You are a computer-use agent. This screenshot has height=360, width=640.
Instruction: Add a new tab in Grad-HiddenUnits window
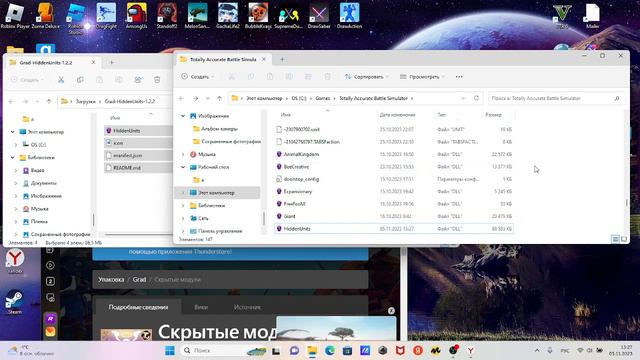pos(112,62)
